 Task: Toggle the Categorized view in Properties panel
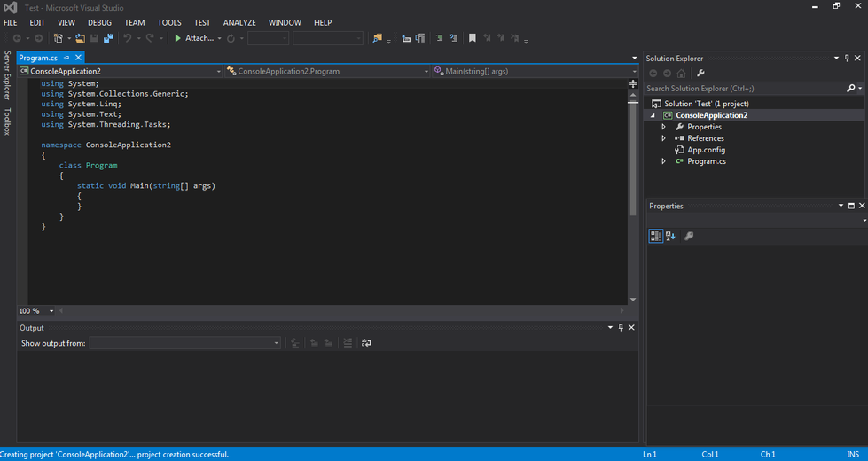pyautogui.click(x=655, y=236)
